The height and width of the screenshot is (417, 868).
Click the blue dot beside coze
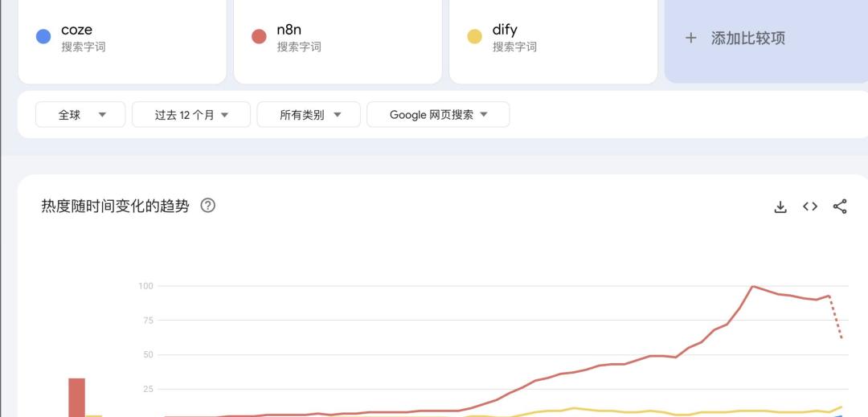43,36
